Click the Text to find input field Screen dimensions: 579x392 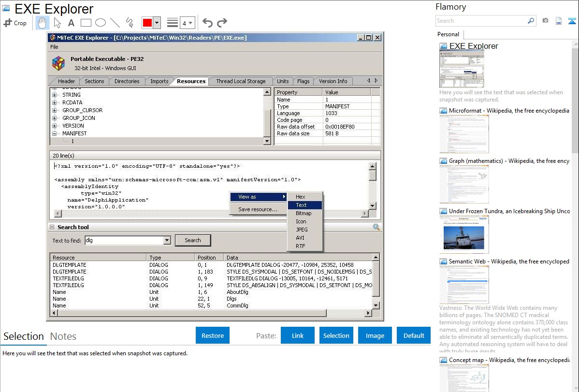point(124,241)
